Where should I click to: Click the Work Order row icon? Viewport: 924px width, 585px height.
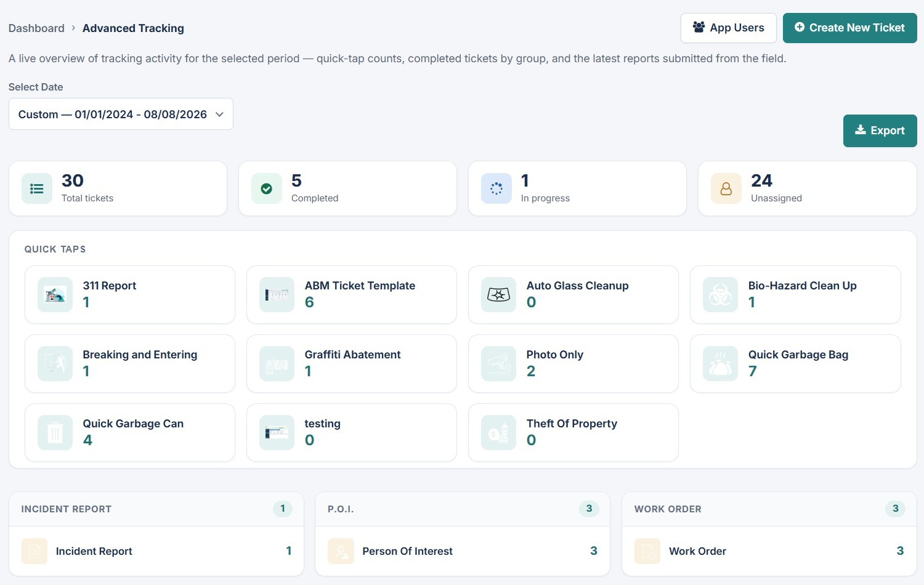coord(647,551)
